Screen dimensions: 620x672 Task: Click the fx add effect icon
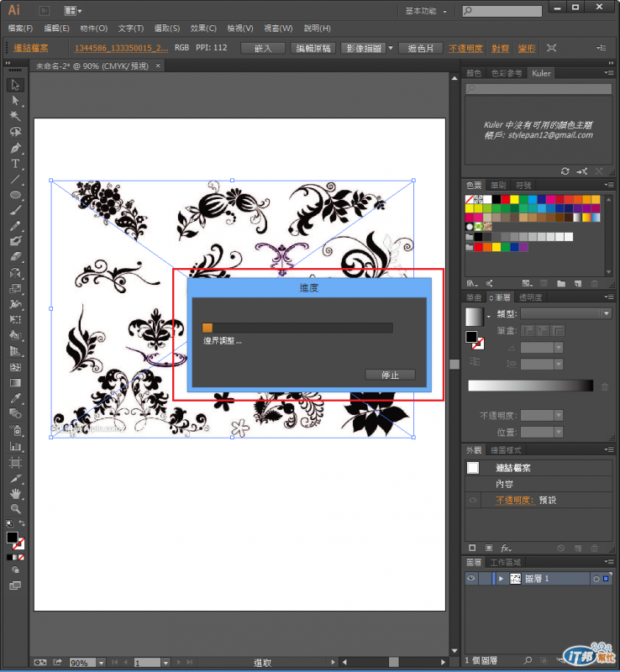pos(506,549)
